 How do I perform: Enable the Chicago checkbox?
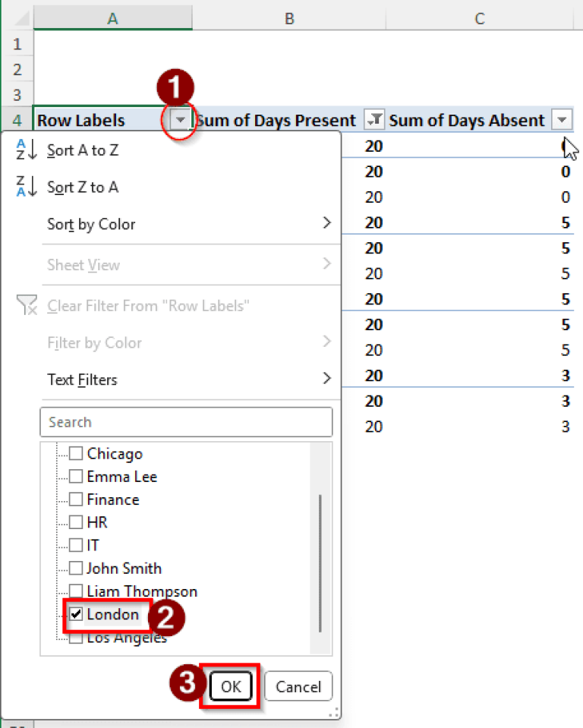click(75, 453)
